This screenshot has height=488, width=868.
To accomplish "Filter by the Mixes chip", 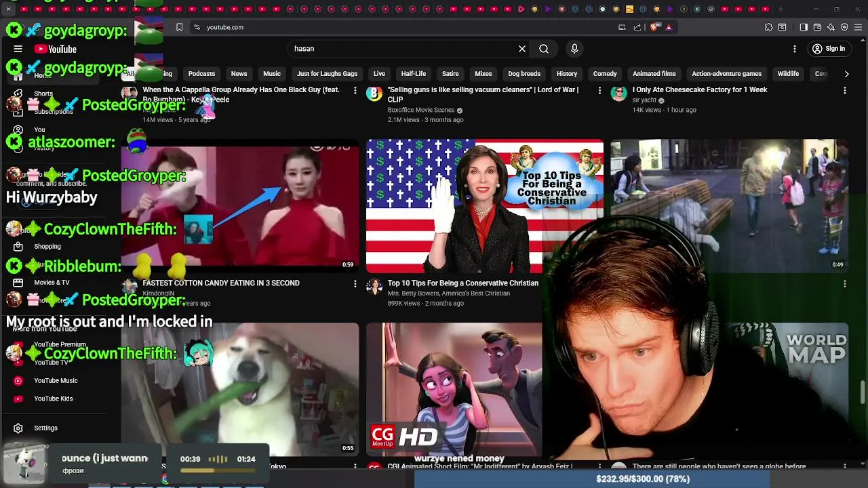I will 484,74.
